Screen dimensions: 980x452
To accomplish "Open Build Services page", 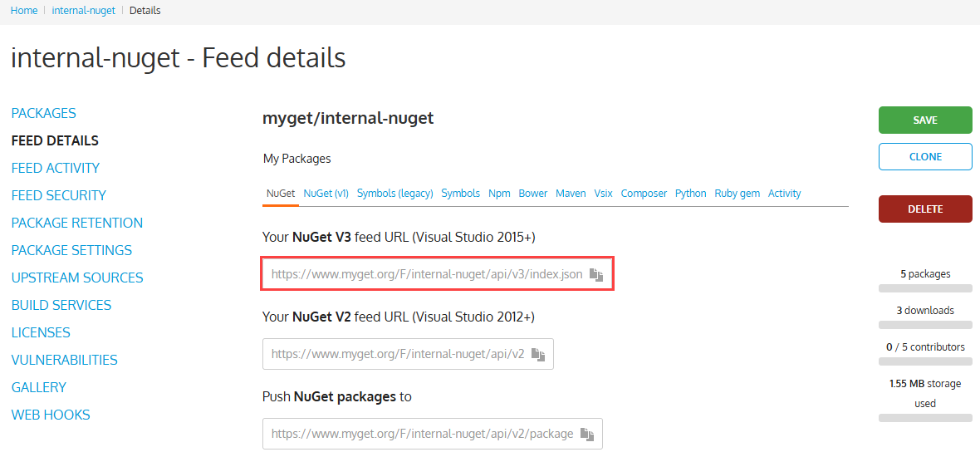I will (61, 305).
